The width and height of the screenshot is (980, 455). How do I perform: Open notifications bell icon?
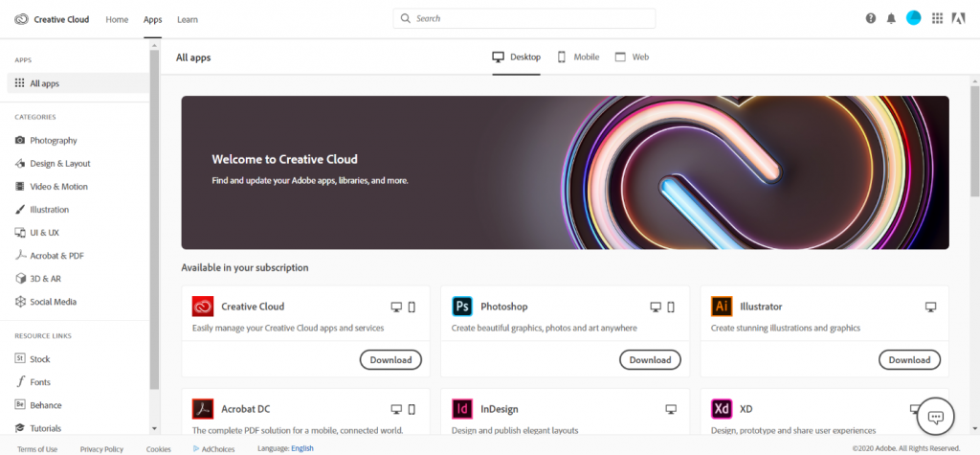(891, 19)
